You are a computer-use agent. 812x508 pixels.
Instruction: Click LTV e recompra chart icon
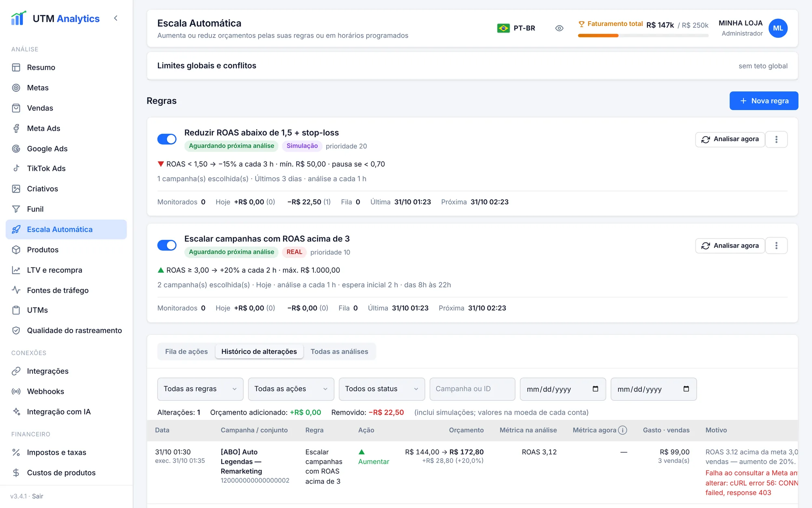pyautogui.click(x=16, y=270)
